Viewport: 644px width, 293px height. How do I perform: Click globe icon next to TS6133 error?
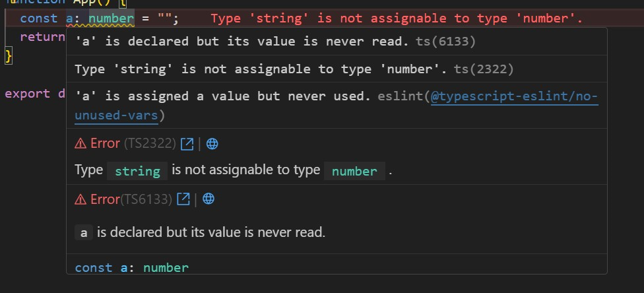209,199
